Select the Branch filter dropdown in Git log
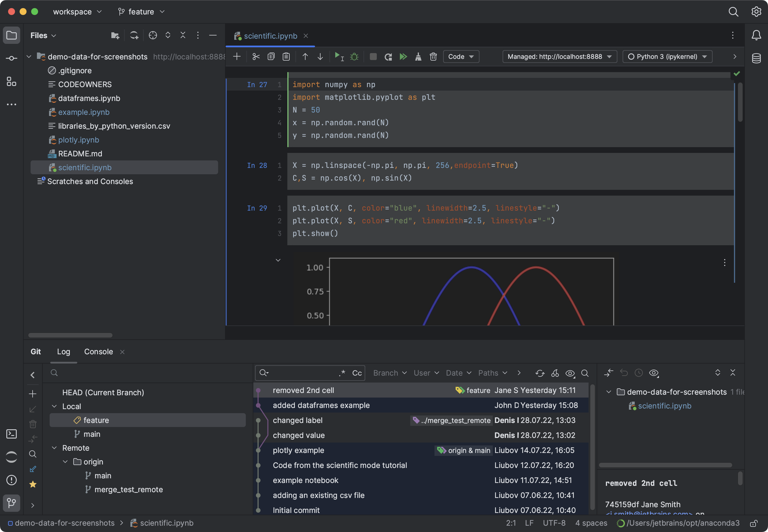Viewport: 768px width, 532px height. tap(388, 373)
